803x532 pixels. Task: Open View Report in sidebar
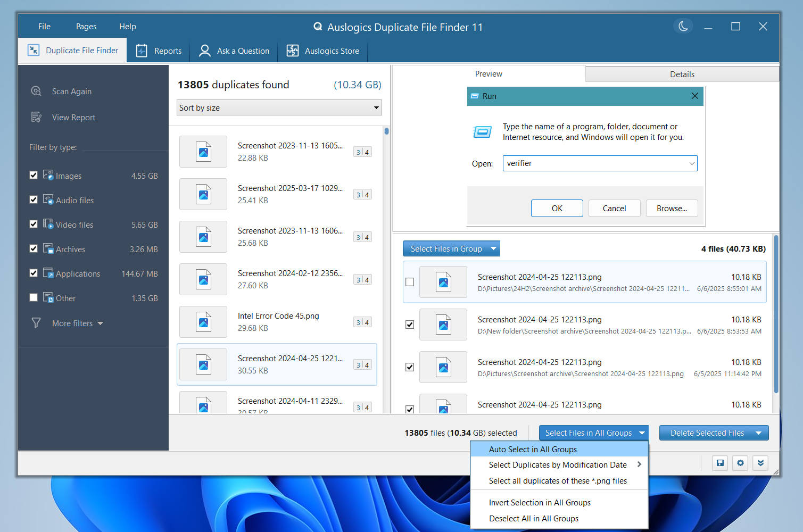pos(73,118)
